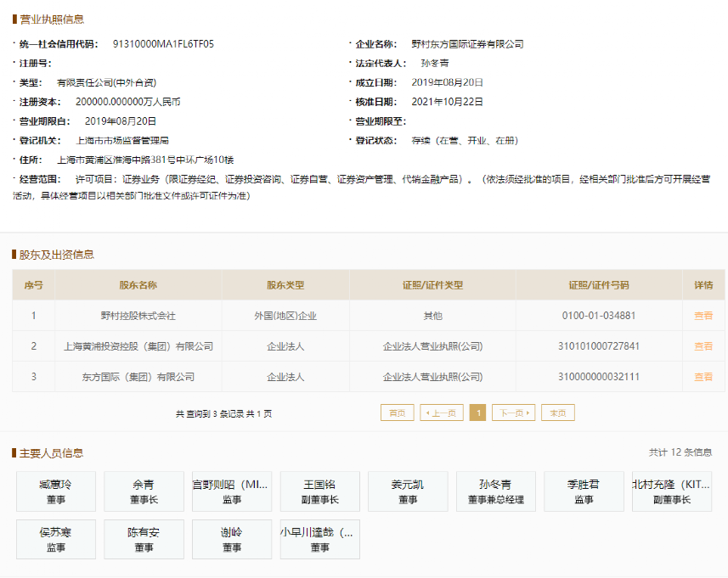Open supervisor 季胜君's card
The image size is (728, 578).
pyautogui.click(x=584, y=491)
